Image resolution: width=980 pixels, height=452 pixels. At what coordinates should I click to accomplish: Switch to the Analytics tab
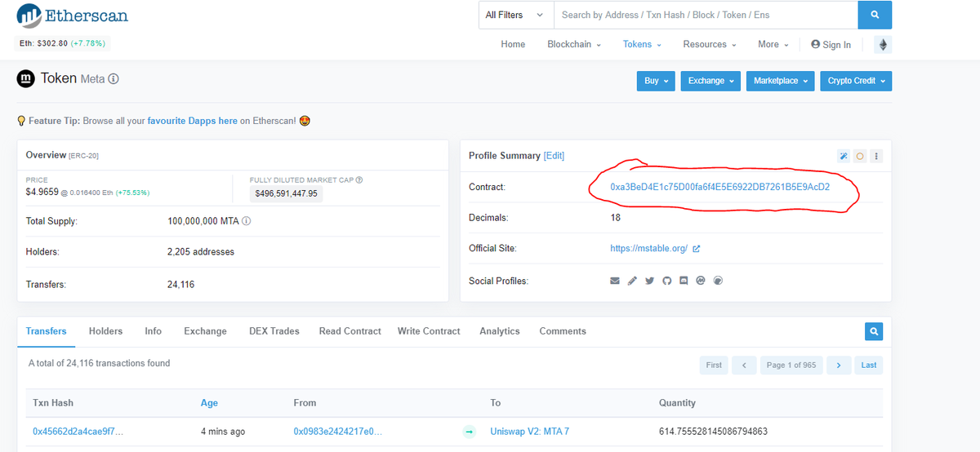pos(500,331)
